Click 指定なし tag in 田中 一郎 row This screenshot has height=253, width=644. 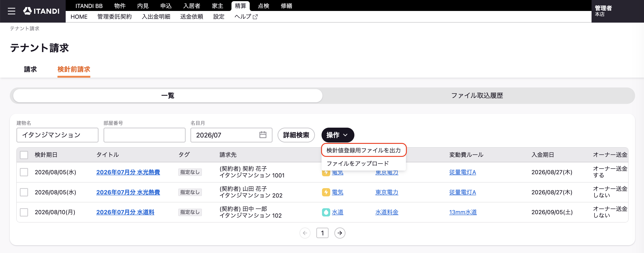190,212
